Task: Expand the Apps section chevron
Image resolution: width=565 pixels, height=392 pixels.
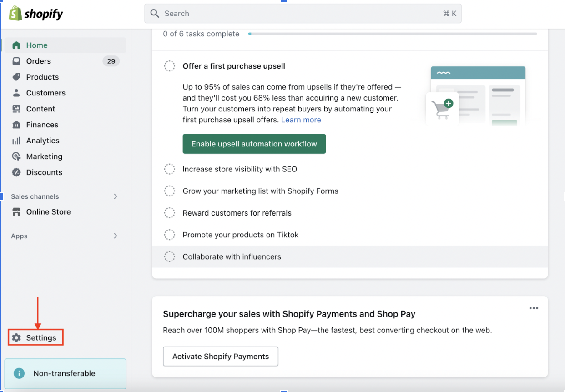Action: [116, 236]
